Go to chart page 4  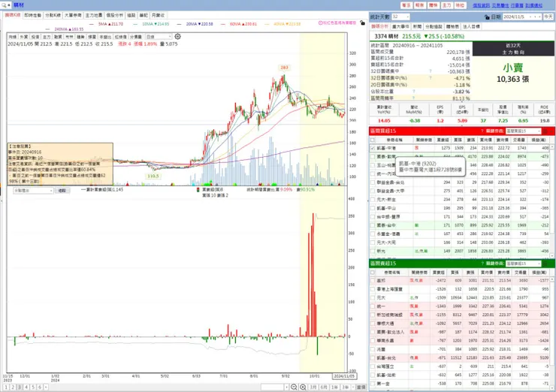point(26,387)
